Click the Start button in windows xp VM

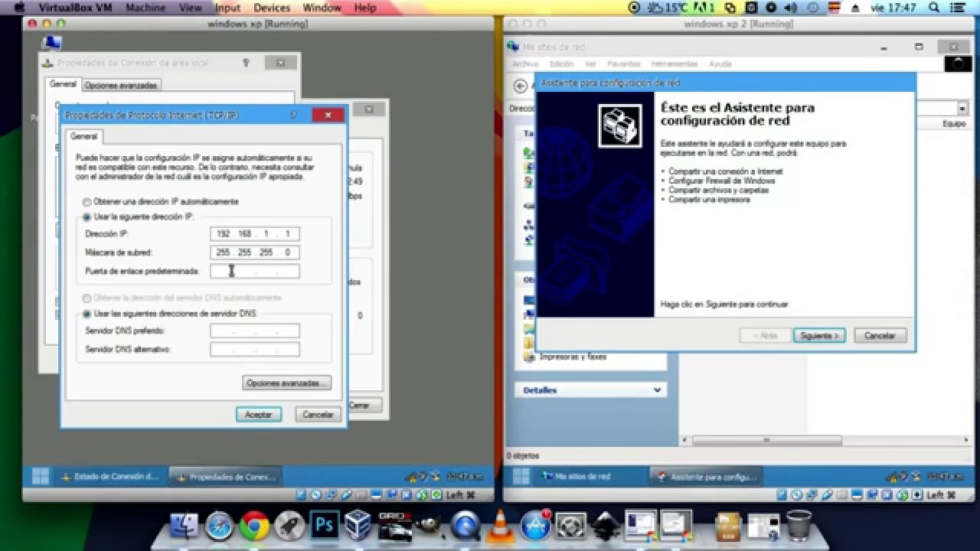click(x=41, y=476)
